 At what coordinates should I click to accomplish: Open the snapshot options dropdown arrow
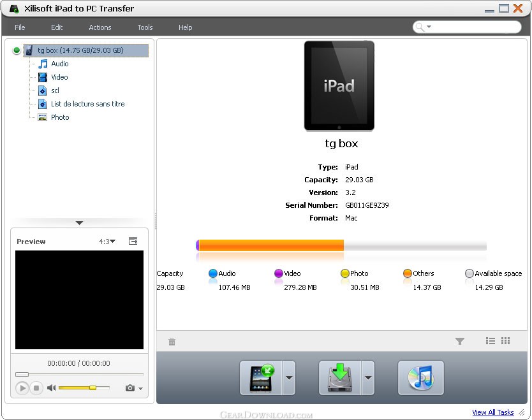pyautogui.click(x=140, y=389)
